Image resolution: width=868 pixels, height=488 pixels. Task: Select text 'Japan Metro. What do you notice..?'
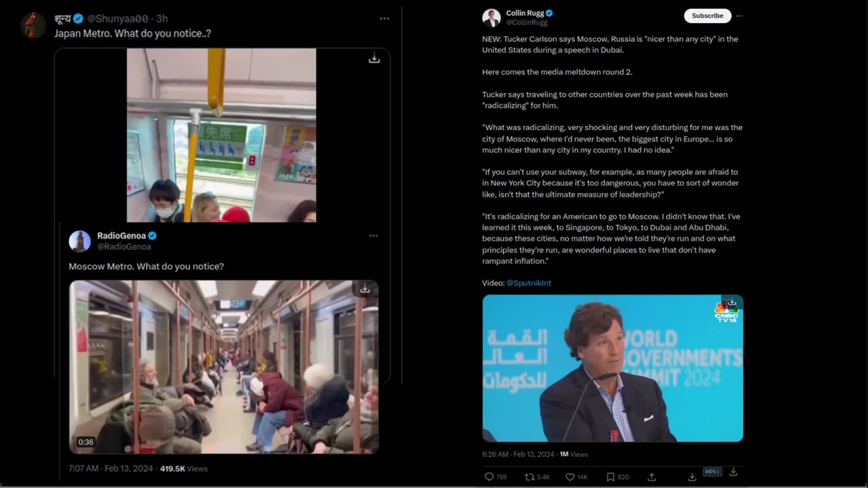132,33
